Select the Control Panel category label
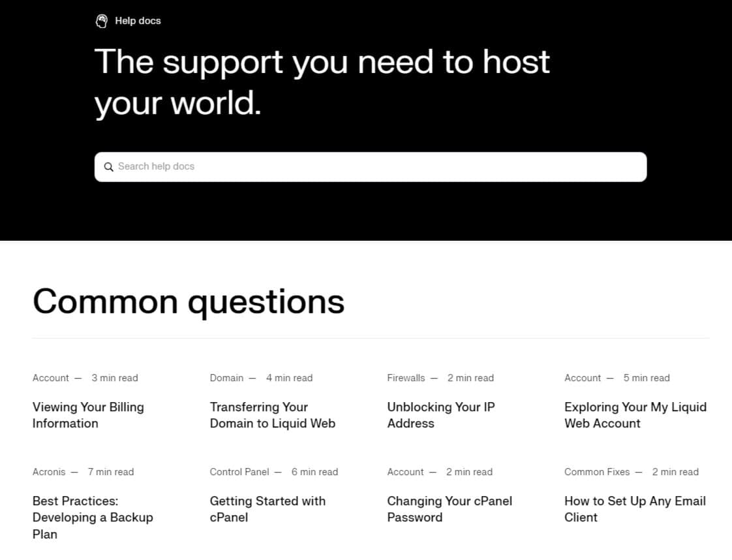This screenshot has height=560, width=732. tap(239, 472)
